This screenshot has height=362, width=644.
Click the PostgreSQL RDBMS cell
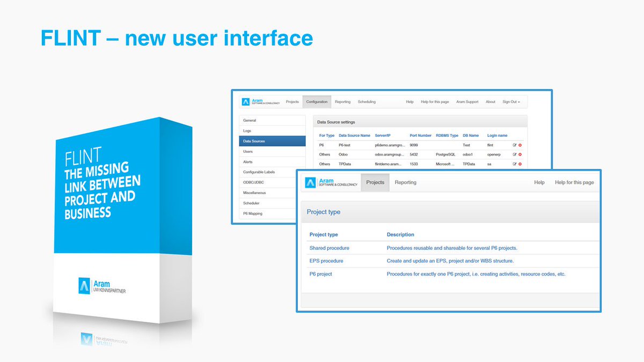[446, 154]
